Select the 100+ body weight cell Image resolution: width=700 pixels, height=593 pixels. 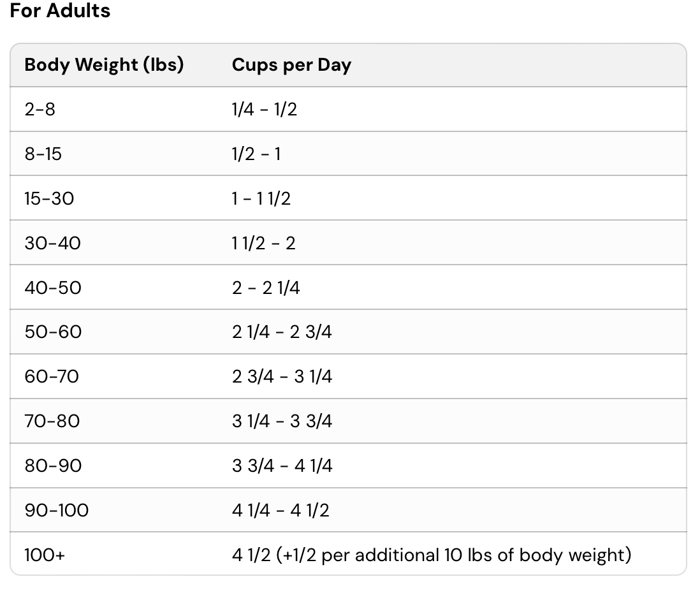click(x=45, y=555)
